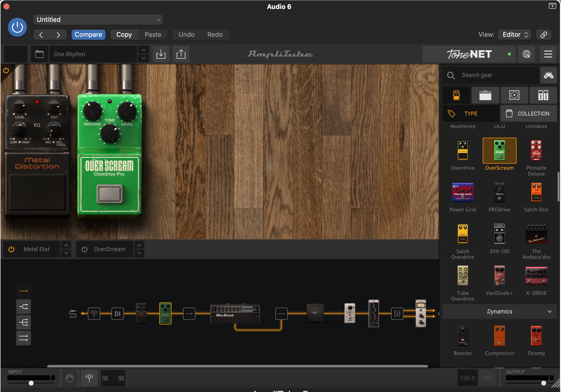Select the PROdrive pedal
The height and width of the screenshot is (392, 561).
click(500, 192)
